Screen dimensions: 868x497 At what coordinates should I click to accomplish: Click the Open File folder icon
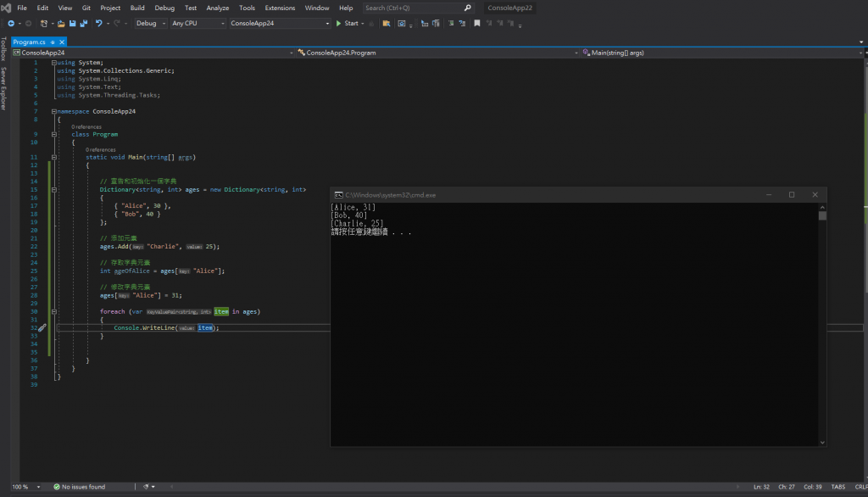pos(61,23)
